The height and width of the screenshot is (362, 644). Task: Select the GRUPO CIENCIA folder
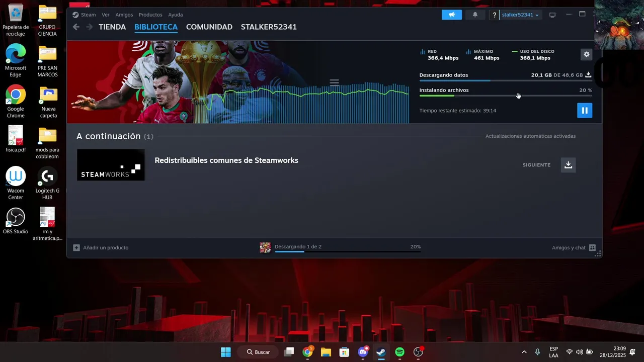point(47,20)
